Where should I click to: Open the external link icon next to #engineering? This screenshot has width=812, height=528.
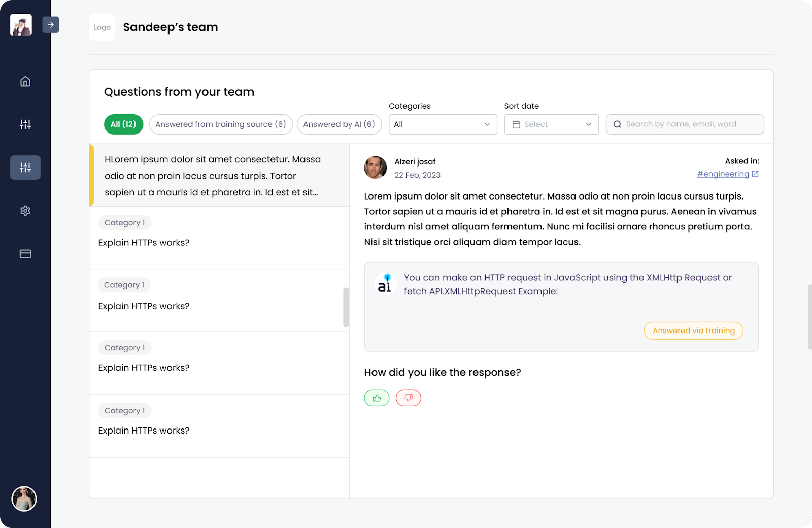[x=755, y=173]
